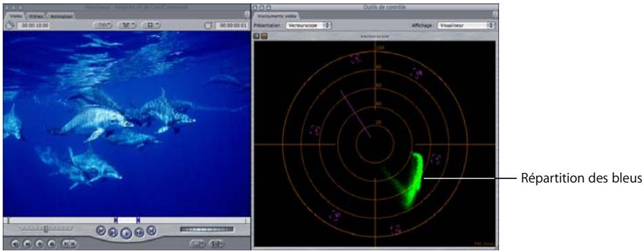Image resolution: width=644 pixels, height=251 pixels.
Task: Click the orange square button above the vectorscope
Action: point(264,36)
